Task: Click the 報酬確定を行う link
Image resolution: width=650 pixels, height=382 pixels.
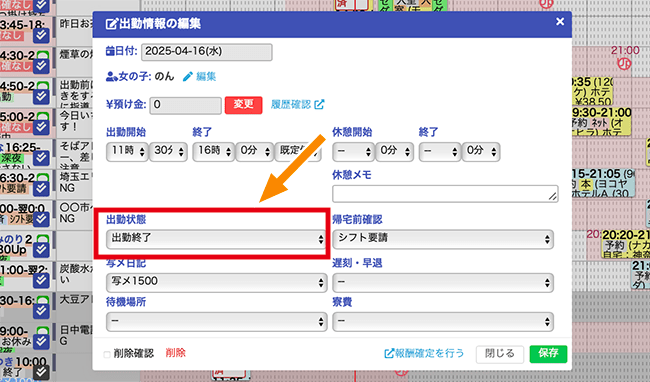Action: (424, 353)
